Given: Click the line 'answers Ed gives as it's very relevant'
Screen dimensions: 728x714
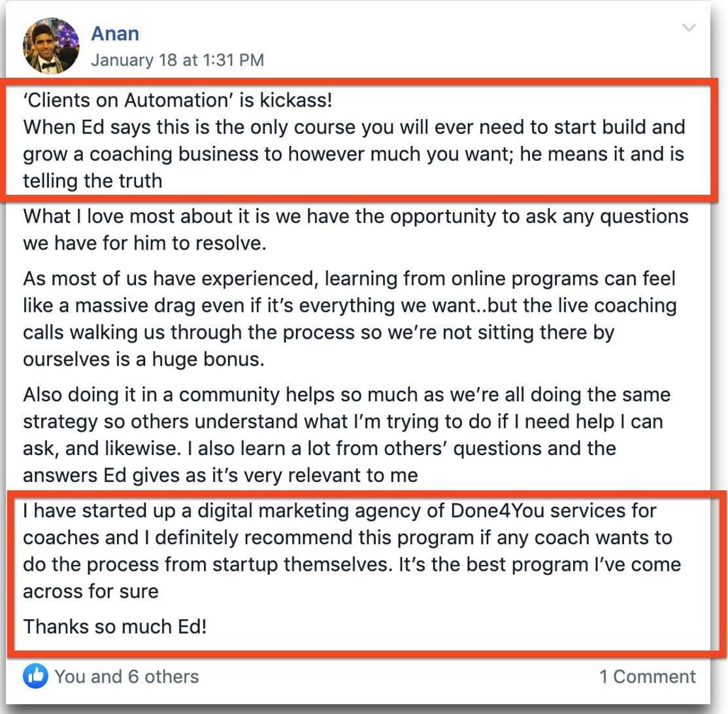Looking at the screenshot, I should 220,475.
